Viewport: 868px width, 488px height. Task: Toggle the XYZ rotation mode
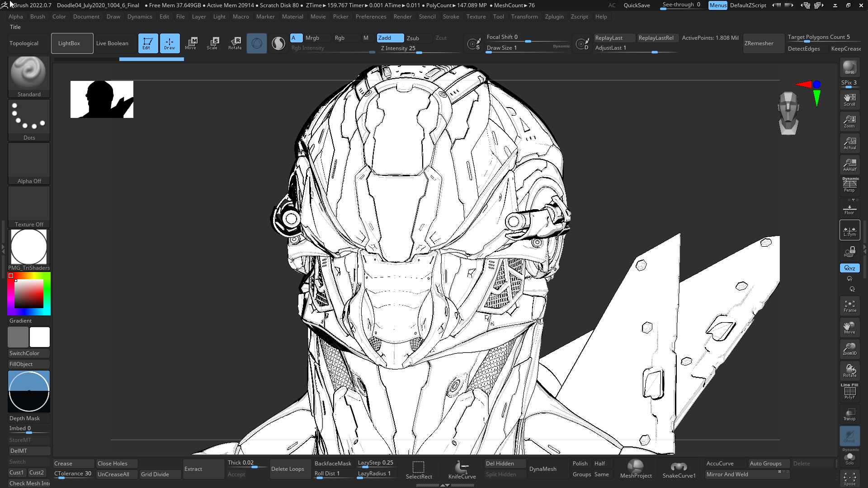(849, 268)
